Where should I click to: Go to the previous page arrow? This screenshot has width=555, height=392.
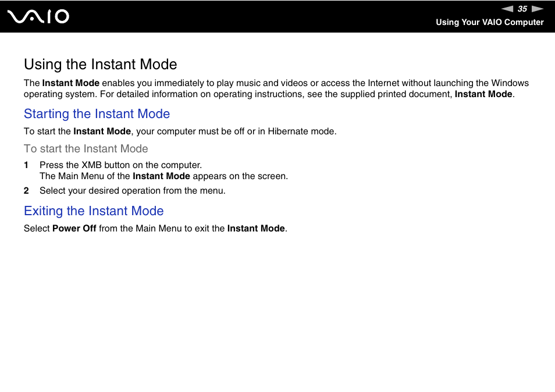coord(507,9)
